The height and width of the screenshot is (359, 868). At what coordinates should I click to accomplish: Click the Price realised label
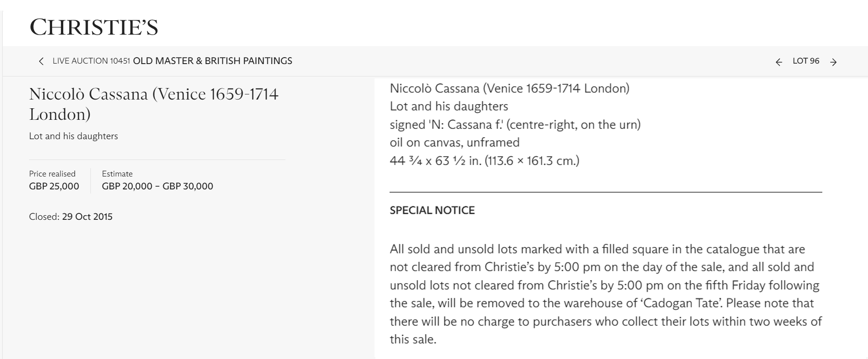(52, 174)
